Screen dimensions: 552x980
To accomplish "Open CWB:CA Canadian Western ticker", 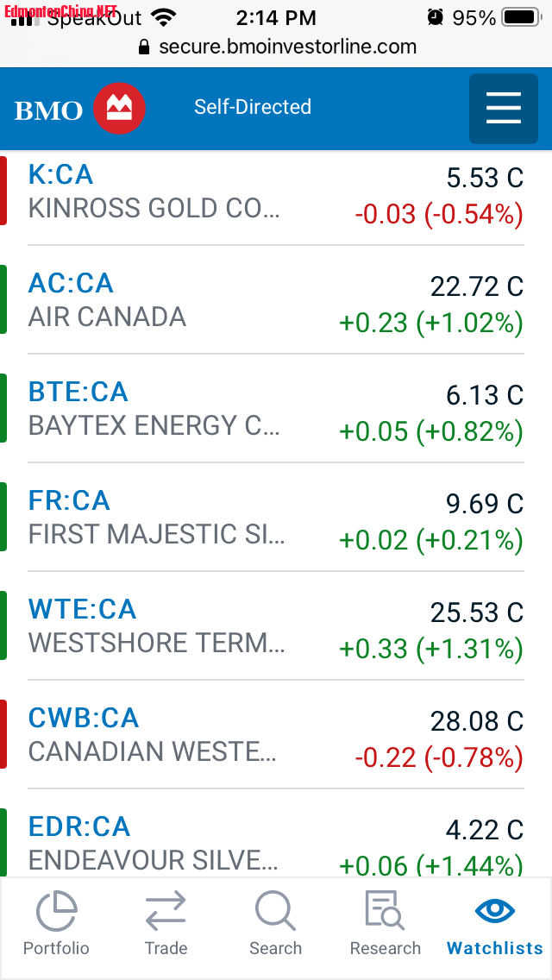I will pyautogui.click(x=83, y=718).
